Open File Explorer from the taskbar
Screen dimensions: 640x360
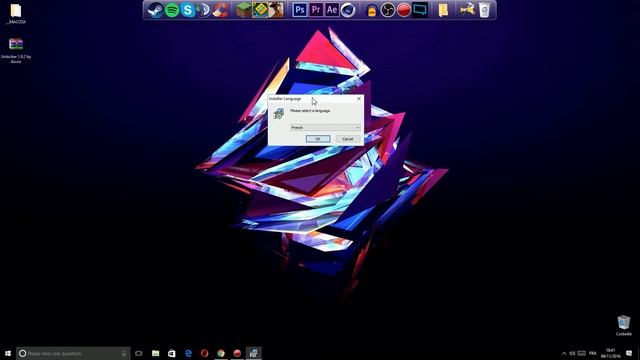point(156,353)
